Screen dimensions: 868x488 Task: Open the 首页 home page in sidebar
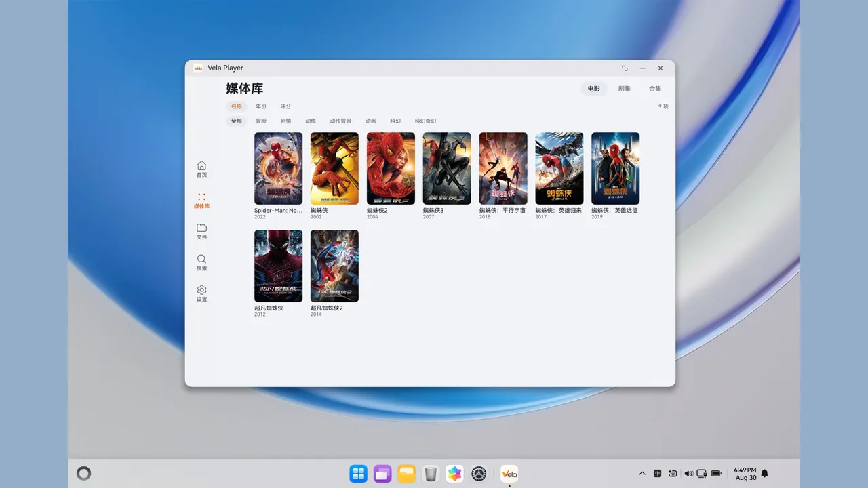(201, 169)
